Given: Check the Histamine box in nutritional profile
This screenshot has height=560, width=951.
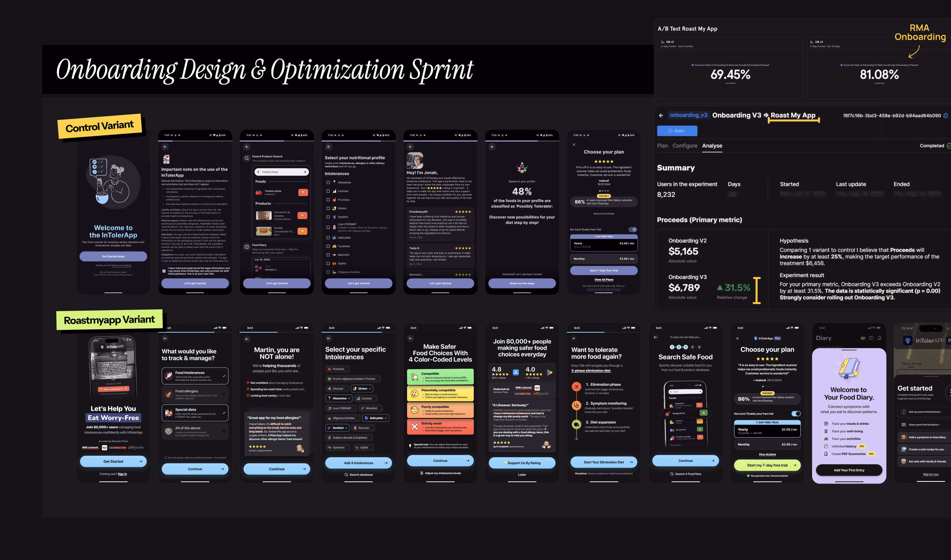Looking at the screenshot, I should point(328,183).
